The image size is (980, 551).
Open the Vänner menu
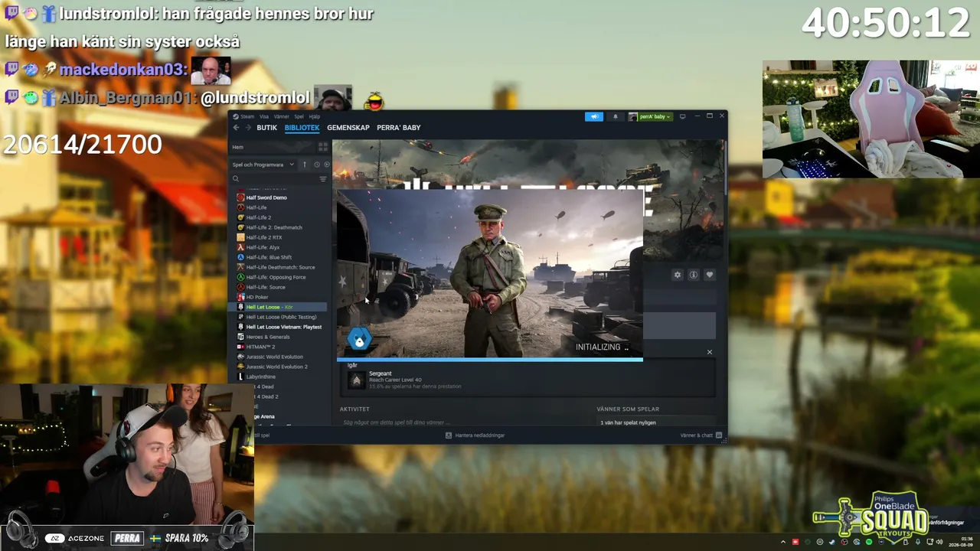tap(281, 116)
